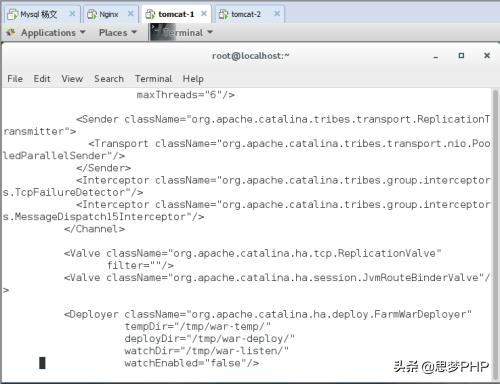500x384 pixels.
Task: Click the Applications foot logo icon
Action: point(11,33)
